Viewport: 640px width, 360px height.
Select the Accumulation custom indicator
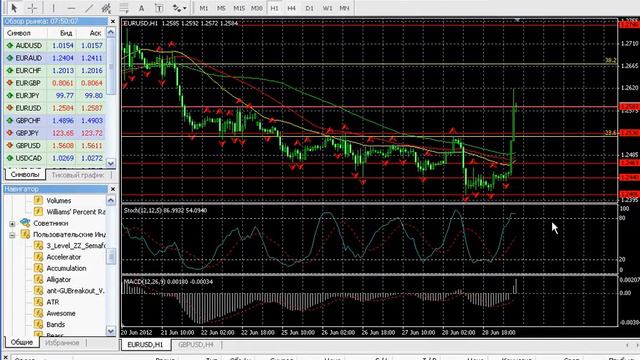click(66, 268)
